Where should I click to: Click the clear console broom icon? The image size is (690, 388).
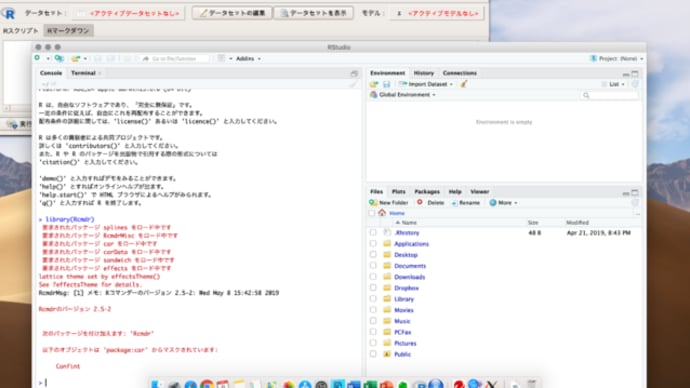pos(353,84)
